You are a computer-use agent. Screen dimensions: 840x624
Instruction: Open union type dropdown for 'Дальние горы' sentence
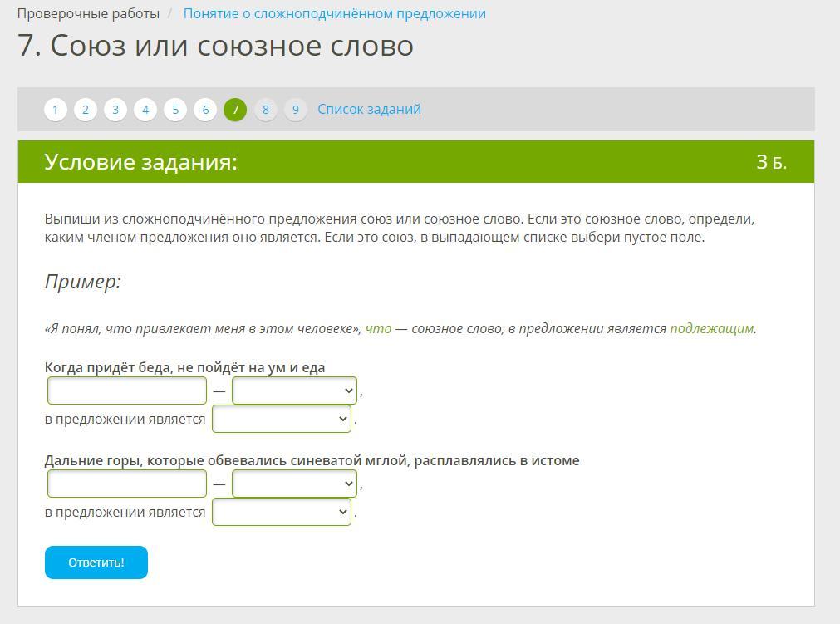pyautogui.click(x=294, y=484)
